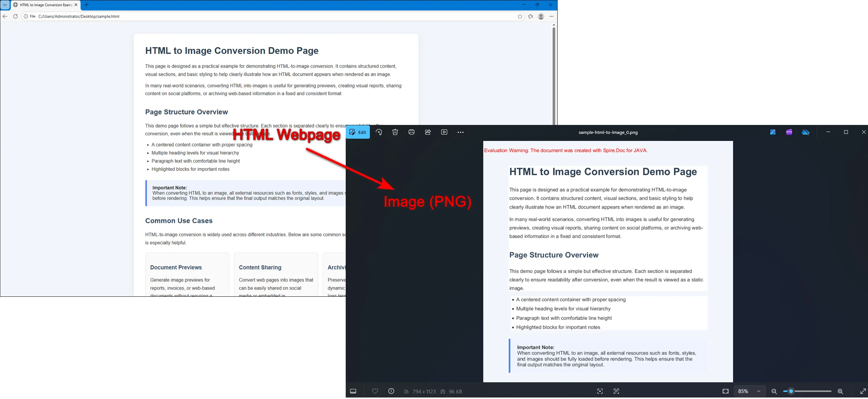Toggle fullscreen view of the image
This screenshot has width=868, height=399.
(x=863, y=391)
